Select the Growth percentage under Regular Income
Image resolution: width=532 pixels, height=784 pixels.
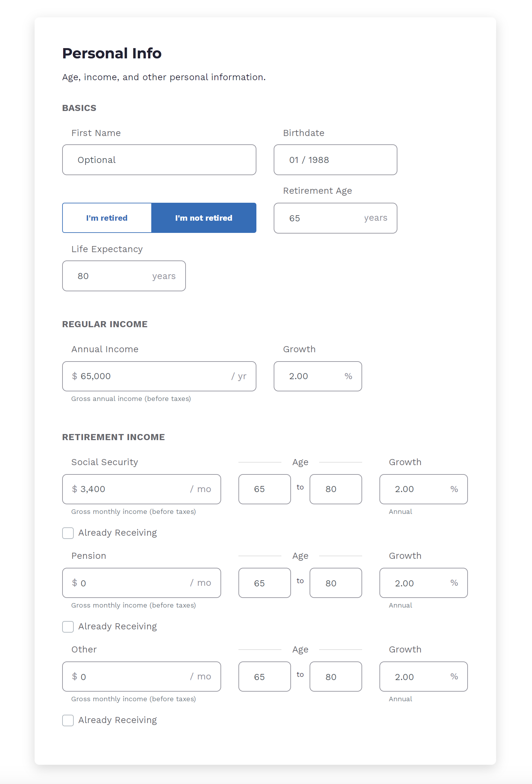coord(317,376)
